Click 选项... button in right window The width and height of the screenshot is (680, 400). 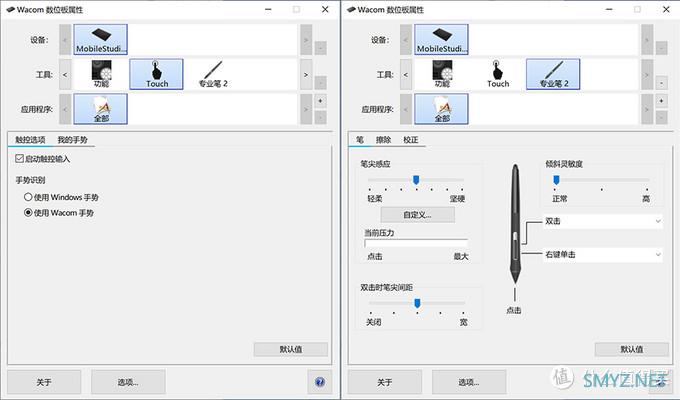point(469,382)
